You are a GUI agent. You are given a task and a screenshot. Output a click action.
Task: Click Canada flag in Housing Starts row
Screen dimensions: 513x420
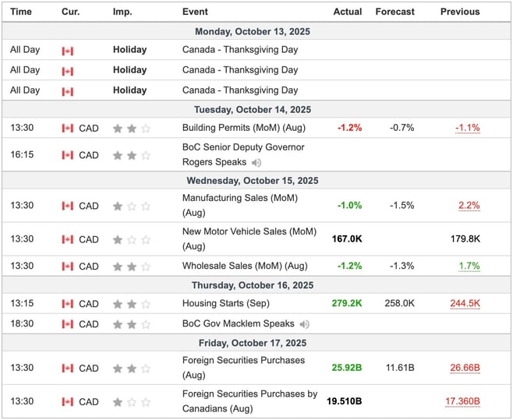point(68,304)
